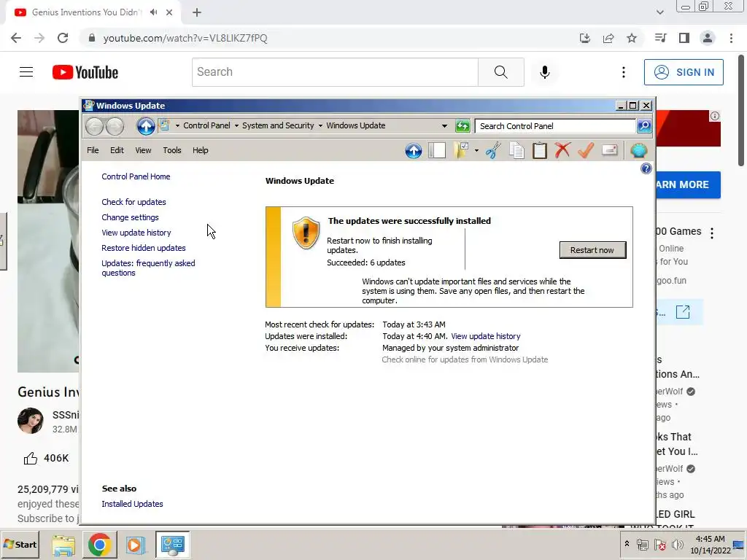Open the Chrome three-dot menu

tap(731, 38)
